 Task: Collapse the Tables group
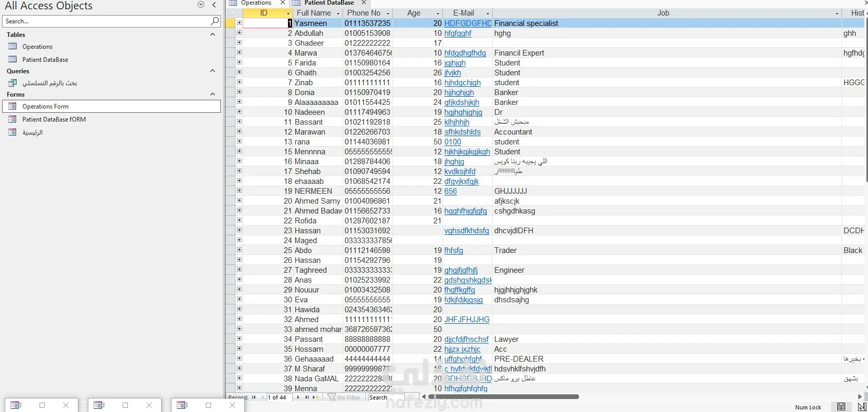(x=212, y=34)
